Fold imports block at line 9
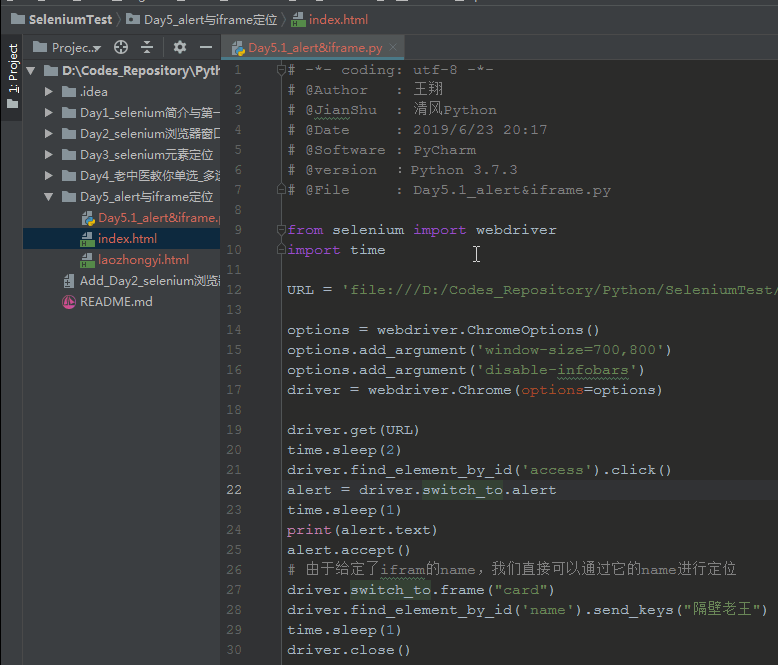 [281, 230]
